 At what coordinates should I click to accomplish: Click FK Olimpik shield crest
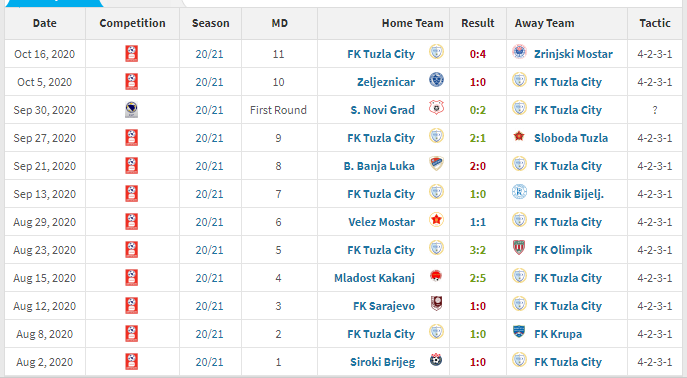[520, 248]
